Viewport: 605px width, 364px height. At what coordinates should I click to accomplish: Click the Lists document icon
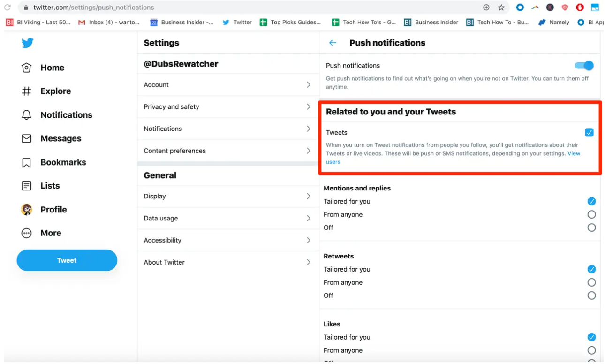[x=27, y=186]
